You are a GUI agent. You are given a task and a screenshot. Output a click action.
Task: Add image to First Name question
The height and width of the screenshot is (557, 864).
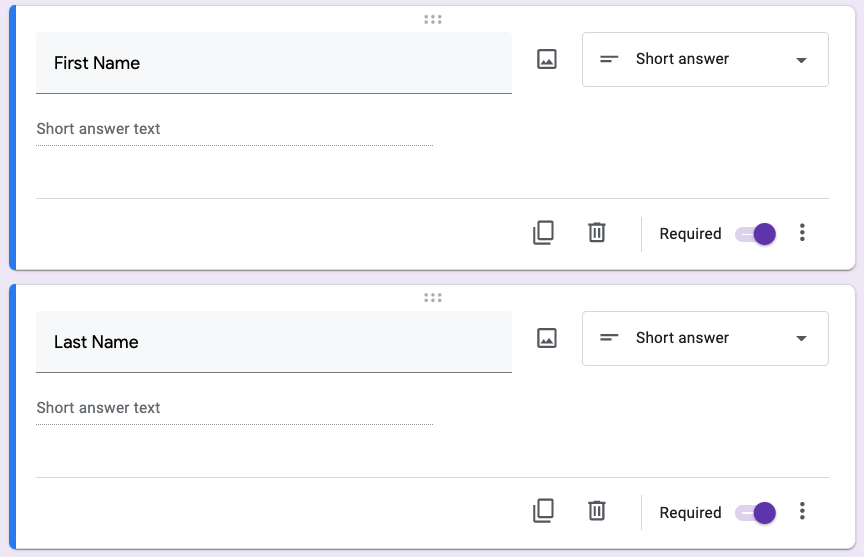point(546,59)
